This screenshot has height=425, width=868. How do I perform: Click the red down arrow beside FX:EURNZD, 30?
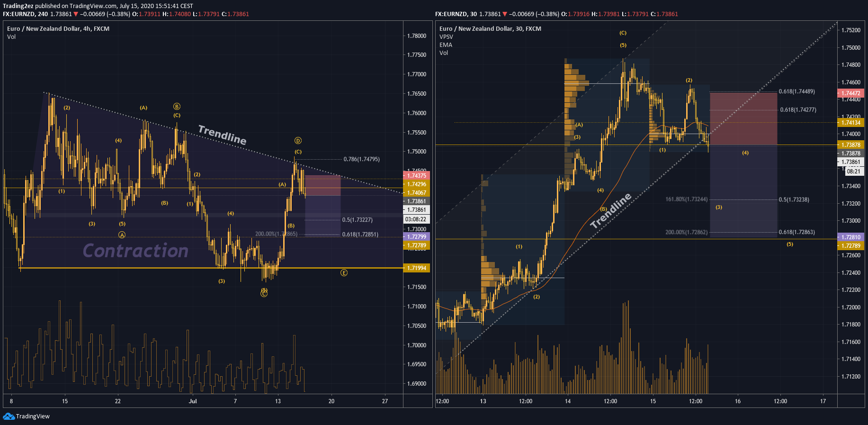(x=505, y=14)
